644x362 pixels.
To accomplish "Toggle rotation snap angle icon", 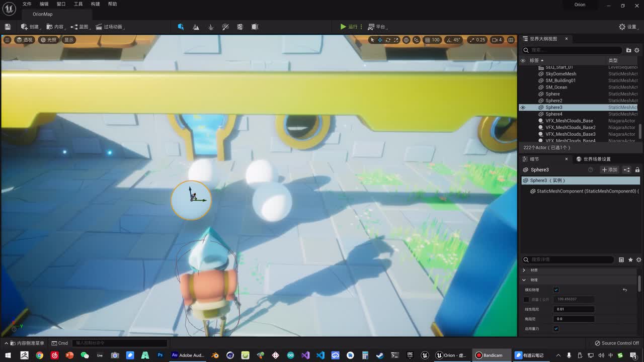I will pyautogui.click(x=448, y=40).
